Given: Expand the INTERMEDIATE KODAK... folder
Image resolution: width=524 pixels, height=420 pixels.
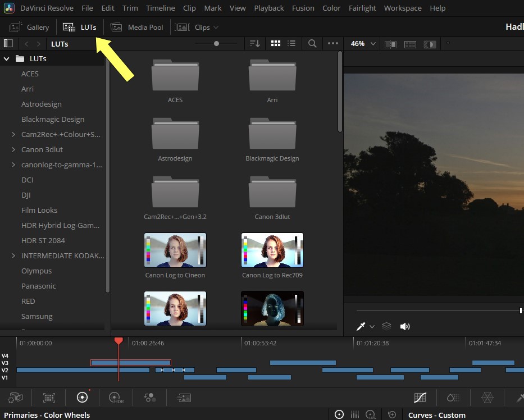Looking at the screenshot, I should coord(13,255).
